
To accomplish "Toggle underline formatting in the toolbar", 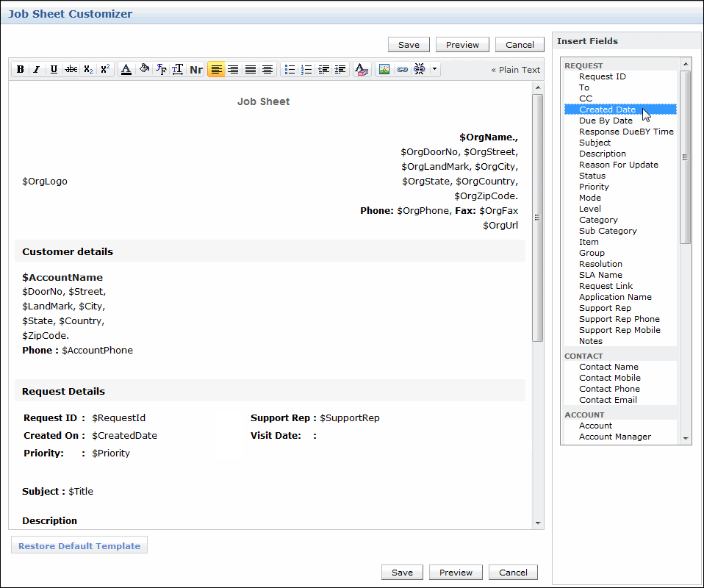I will pos(54,69).
